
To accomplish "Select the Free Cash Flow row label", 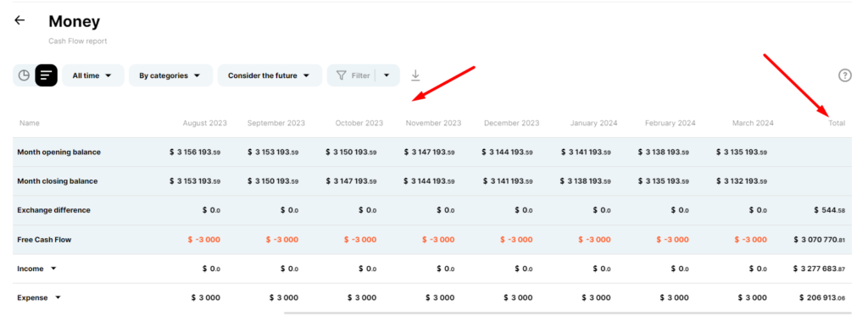I will 44,240.
